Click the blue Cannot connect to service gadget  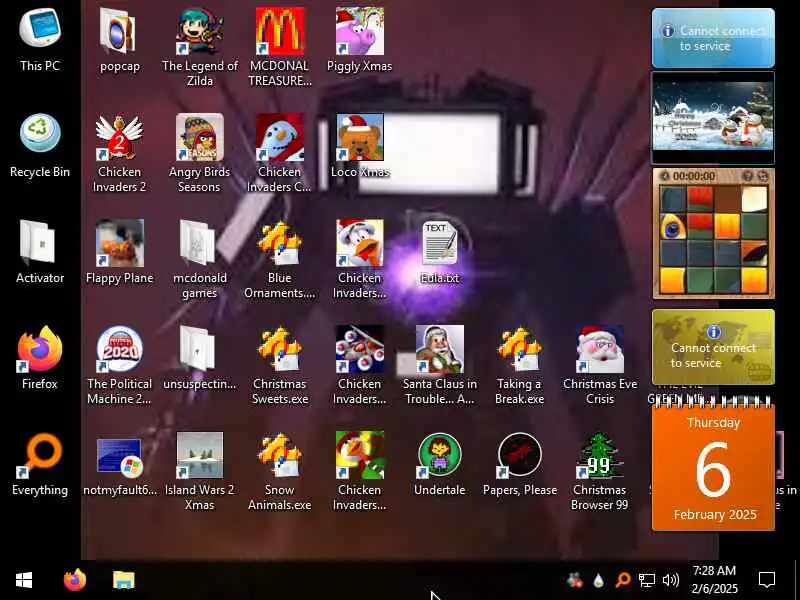coord(713,38)
